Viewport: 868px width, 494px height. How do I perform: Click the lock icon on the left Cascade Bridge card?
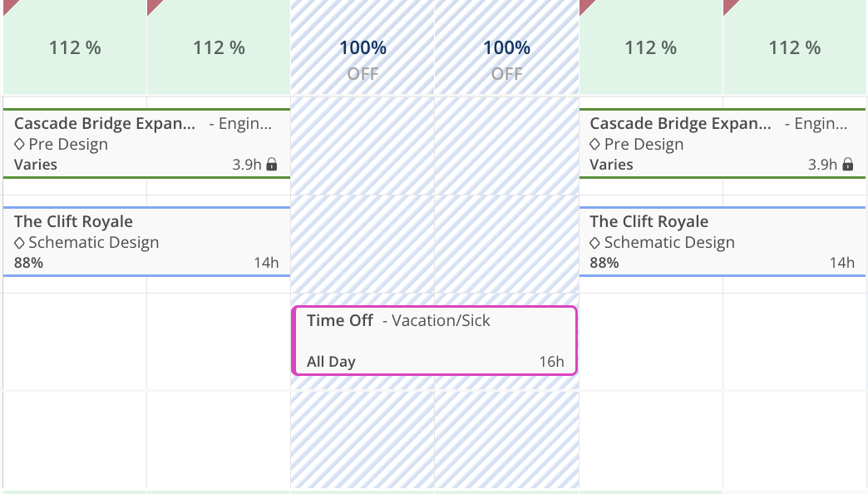coord(271,165)
